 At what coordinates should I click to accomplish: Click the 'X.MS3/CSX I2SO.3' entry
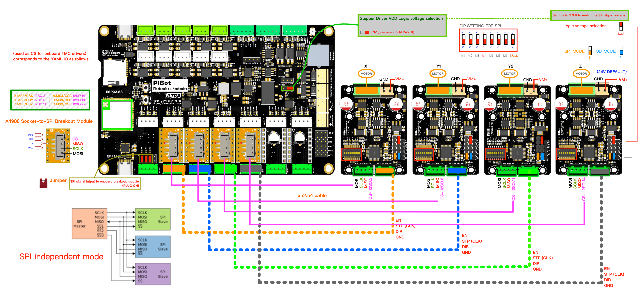[29, 96]
